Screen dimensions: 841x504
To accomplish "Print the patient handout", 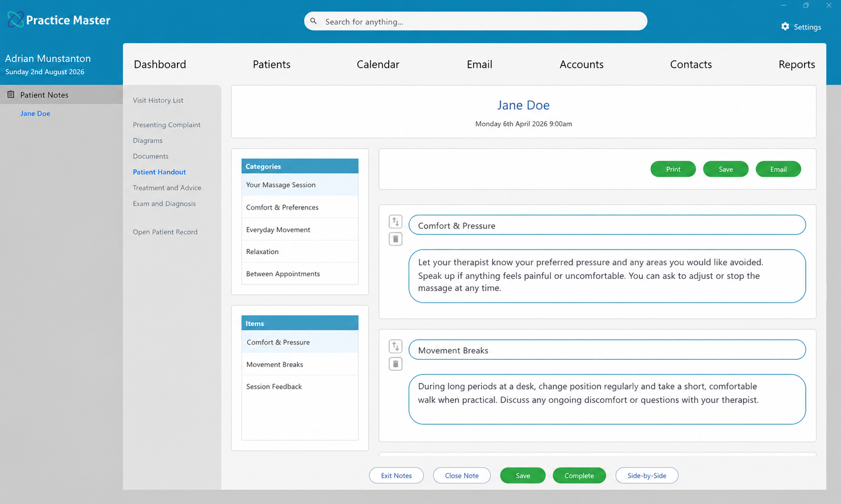I will pos(673,169).
